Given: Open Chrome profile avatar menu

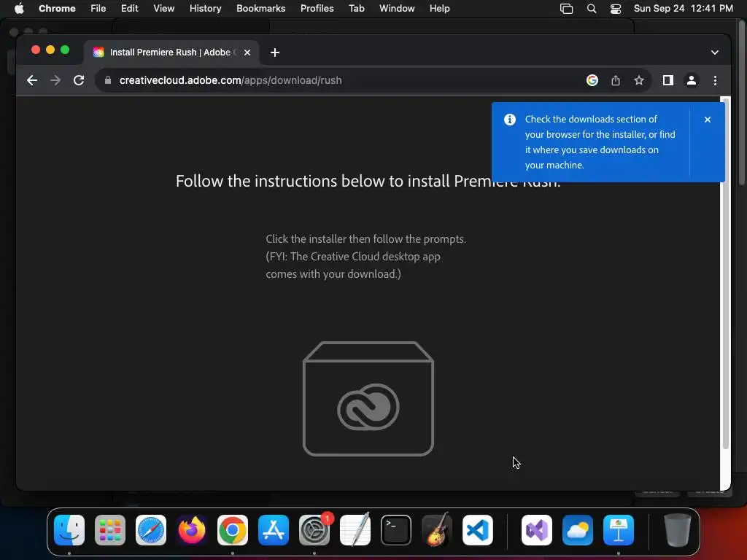Looking at the screenshot, I should (692, 80).
